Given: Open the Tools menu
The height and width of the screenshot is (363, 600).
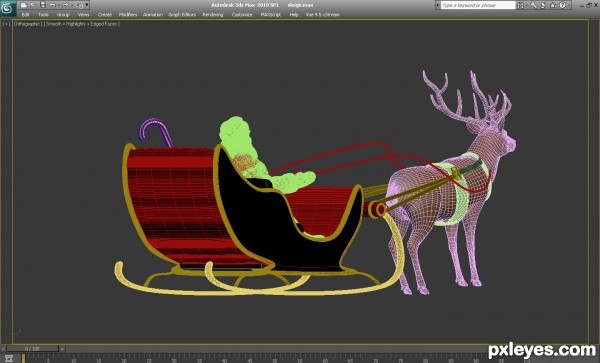Looking at the screenshot, I should [x=43, y=15].
